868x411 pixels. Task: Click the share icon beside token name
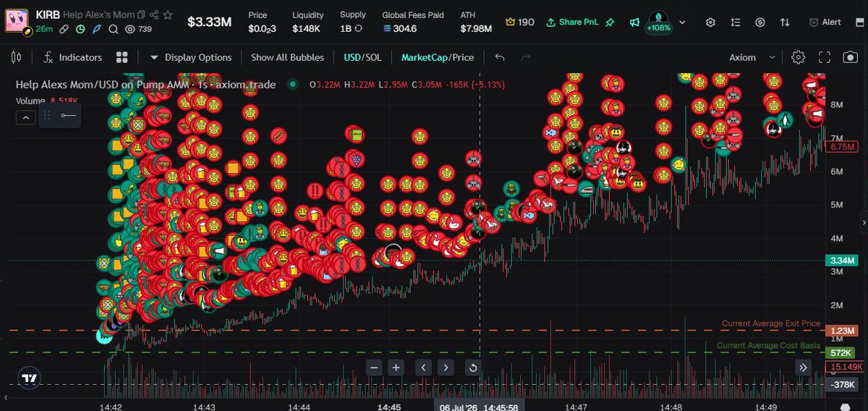tap(155, 14)
